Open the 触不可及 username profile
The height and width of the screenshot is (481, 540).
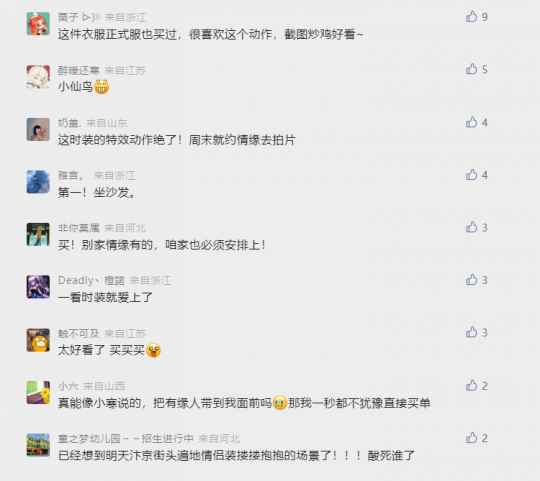(79, 333)
